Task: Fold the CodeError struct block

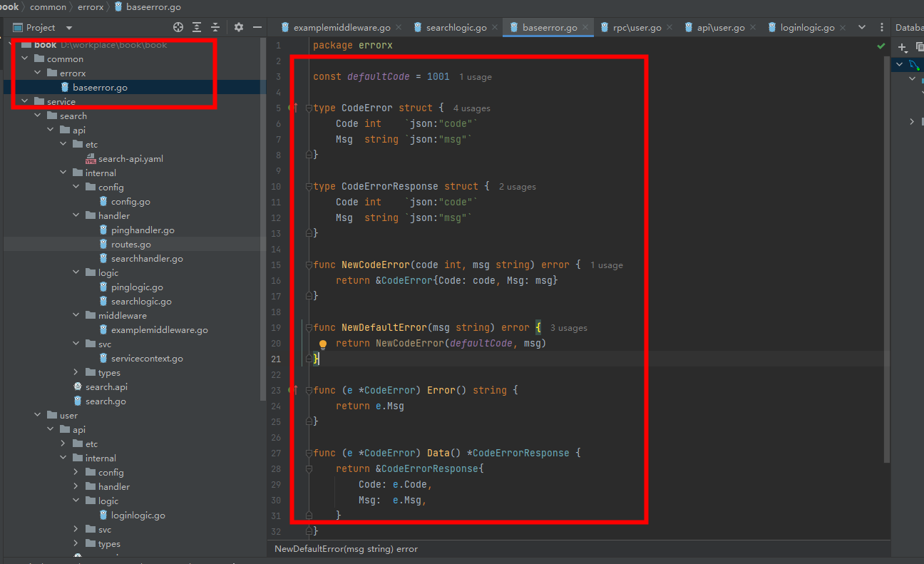Action: click(x=307, y=108)
